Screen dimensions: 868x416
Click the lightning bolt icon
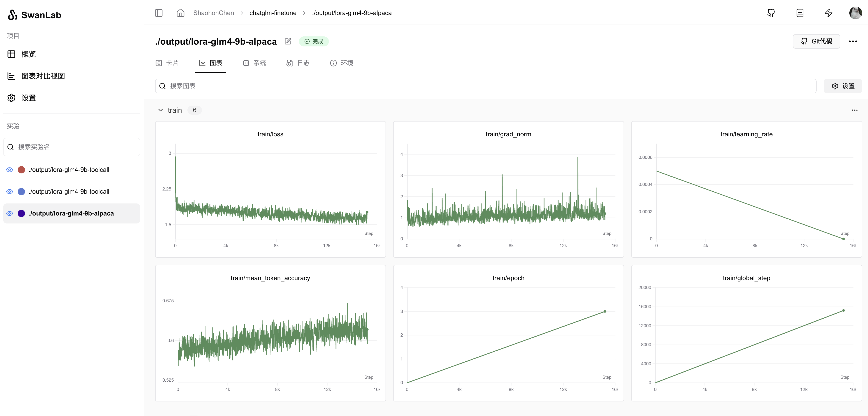point(829,13)
